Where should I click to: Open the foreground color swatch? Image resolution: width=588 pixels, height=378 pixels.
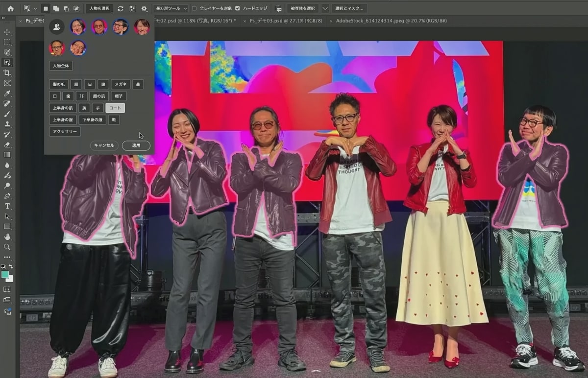click(5, 275)
